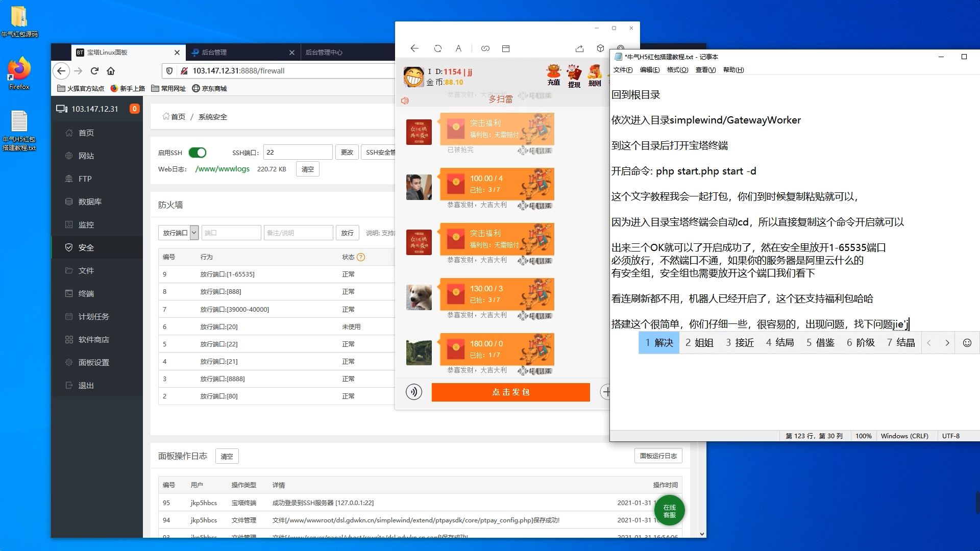Click the SSH端口 input field
980x551 pixels.
tap(298, 152)
